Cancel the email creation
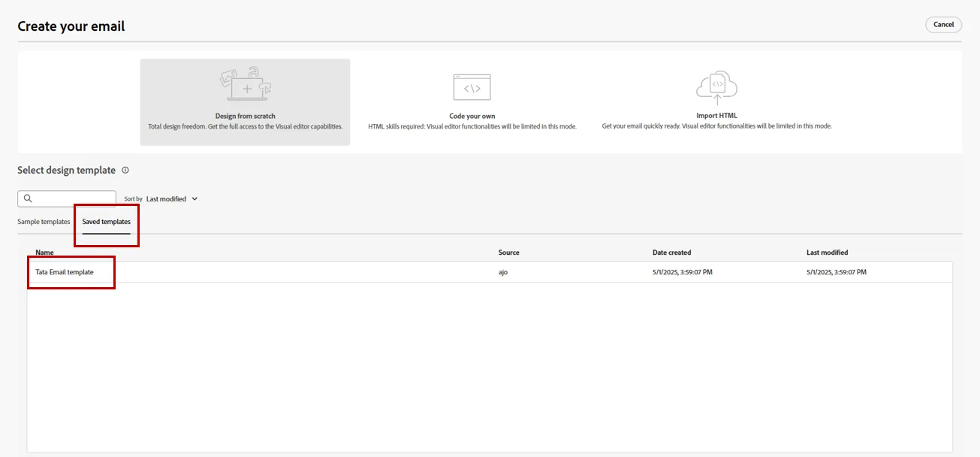The image size is (980, 457). click(943, 25)
